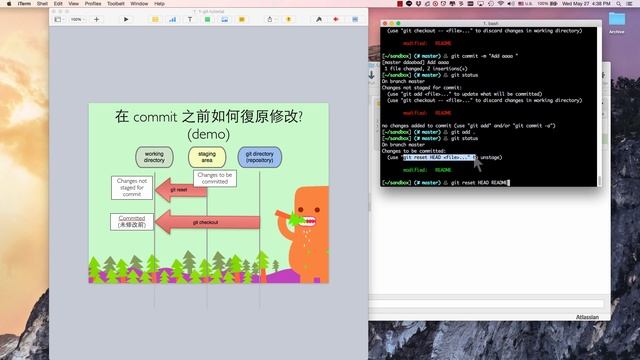Click the 'git add .' command in terminal
The height and width of the screenshot is (360, 640).
(x=463, y=132)
